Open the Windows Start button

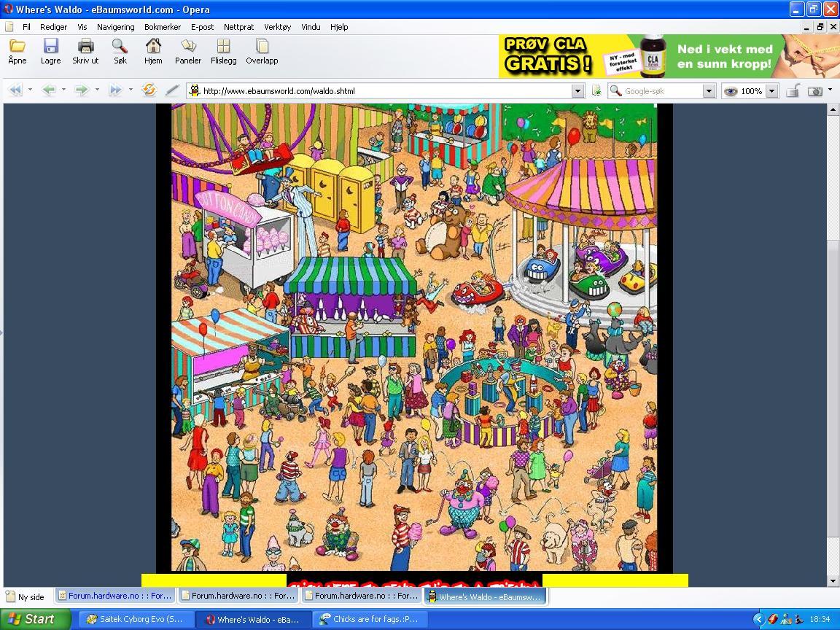pos(35,619)
